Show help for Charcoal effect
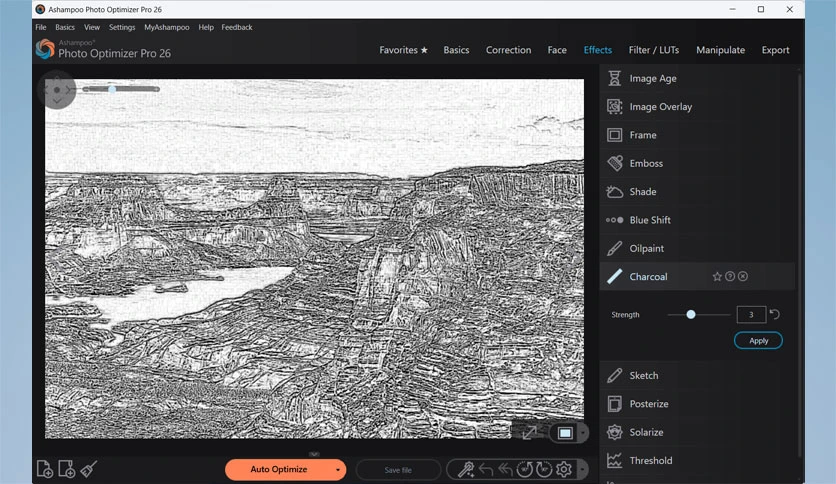The width and height of the screenshot is (836, 484). (x=730, y=276)
